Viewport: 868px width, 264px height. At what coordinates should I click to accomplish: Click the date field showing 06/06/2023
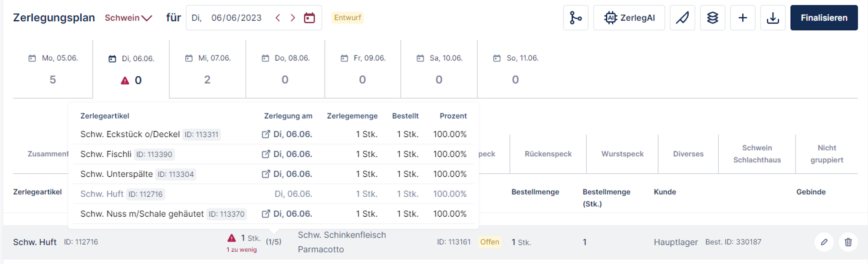tap(236, 18)
